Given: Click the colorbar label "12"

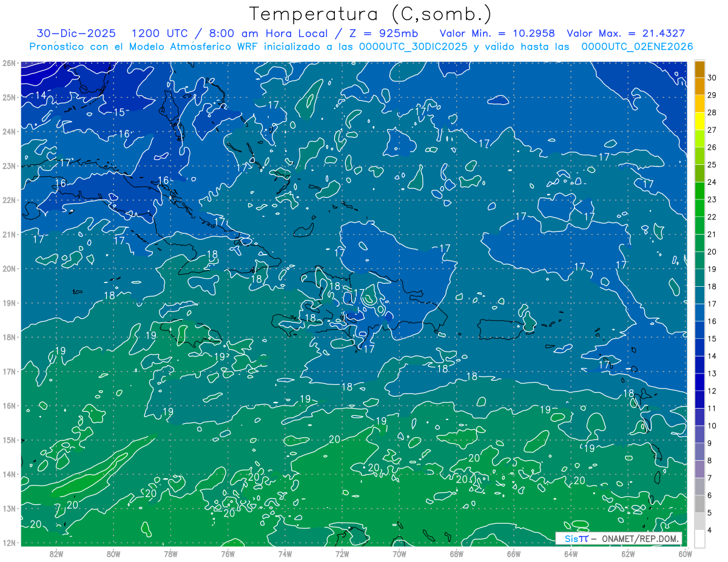Looking at the screenshot, I should (712, 391).
